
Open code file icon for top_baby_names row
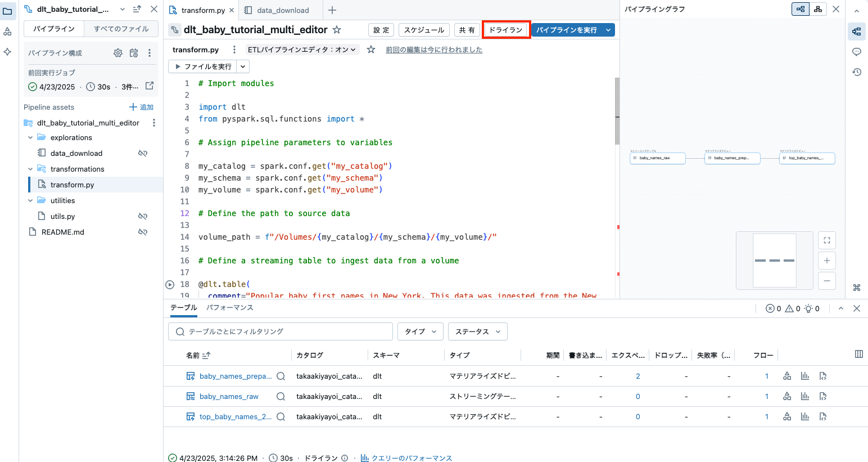pos(822,416)
